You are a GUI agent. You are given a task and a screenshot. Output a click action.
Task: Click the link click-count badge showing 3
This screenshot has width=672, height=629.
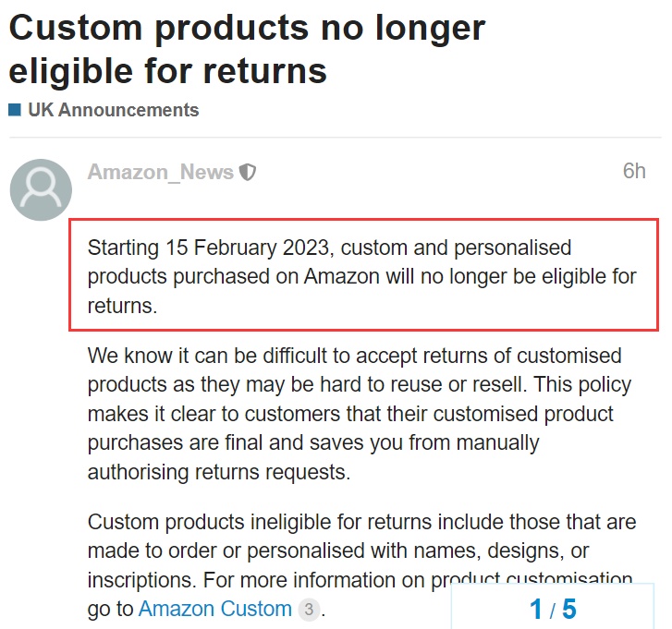point(309,610)
